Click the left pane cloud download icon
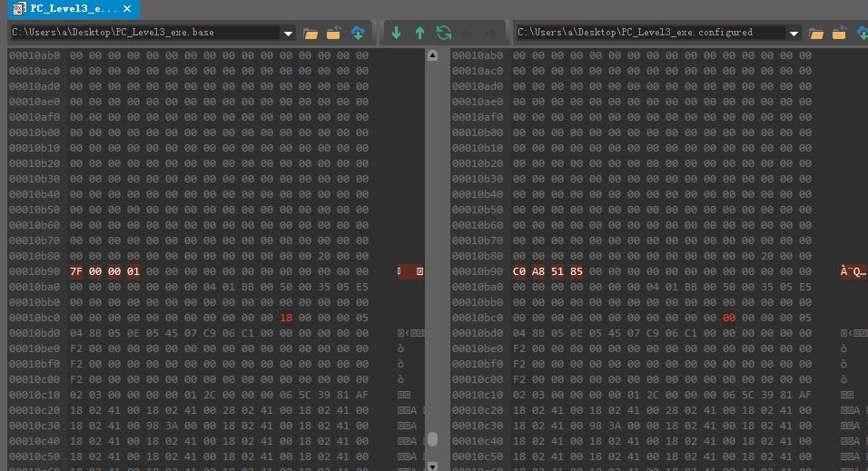 point(358,34)
